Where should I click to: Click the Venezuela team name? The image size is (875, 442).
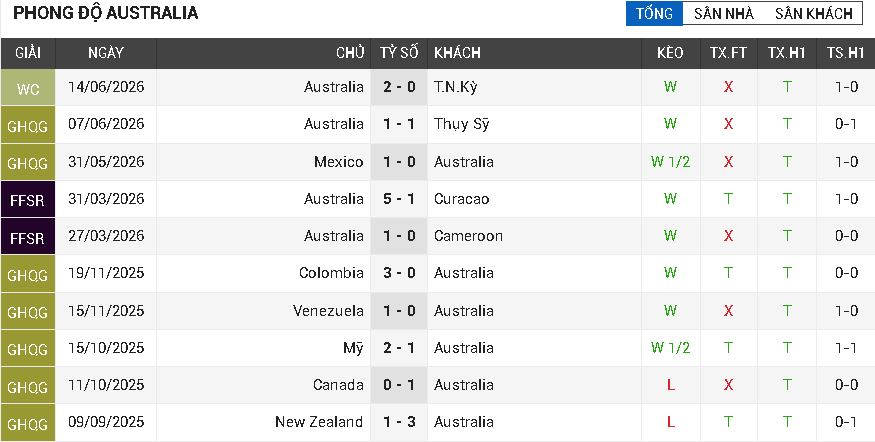coord(328,310)
